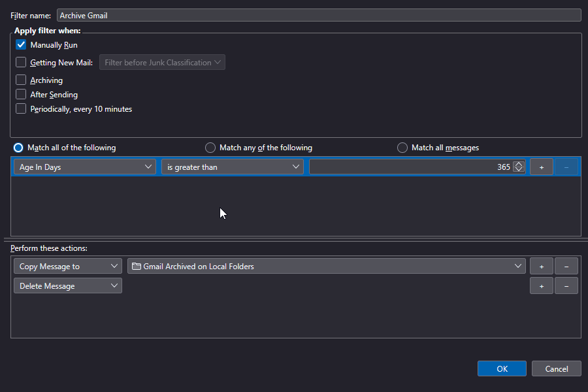
Task: Open the Age In Days criteria dropdown
Action: pyautogui.click(x=85, y=167)
